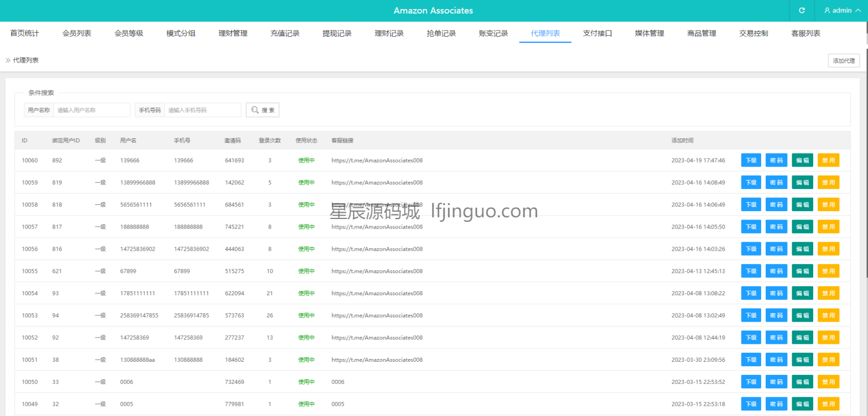868x416 pixels.
Task: Click the Amazon Associates header title
Action: pos(433,11)
